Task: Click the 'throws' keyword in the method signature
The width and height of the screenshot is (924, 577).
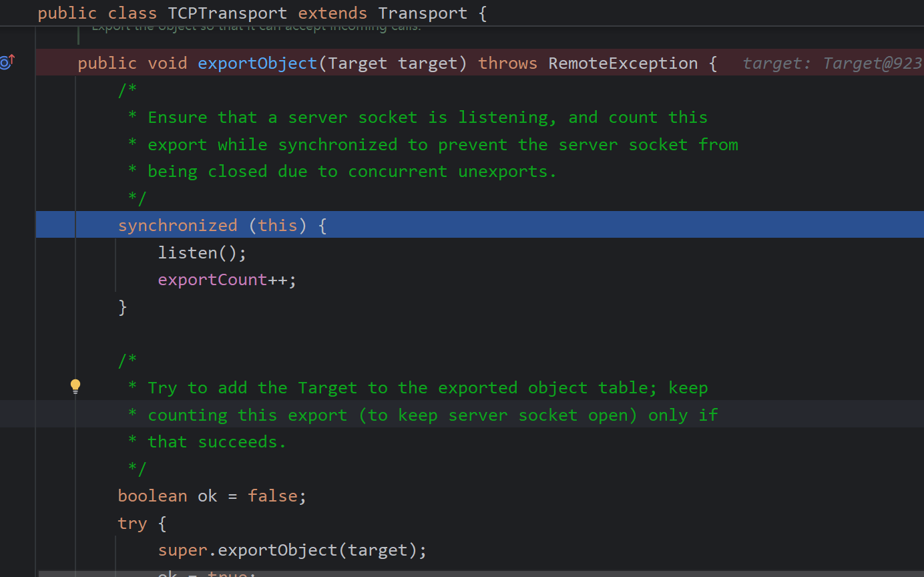Action: pyautogui.click(x=508, y=63)
